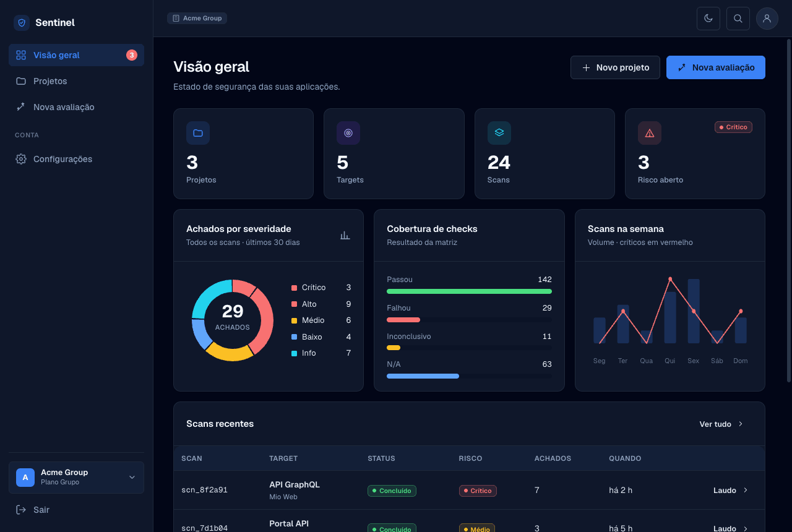This screenshot has height=532, width=792.
Task: Click the blue Nova avaliação button
Action: point(716,67)
